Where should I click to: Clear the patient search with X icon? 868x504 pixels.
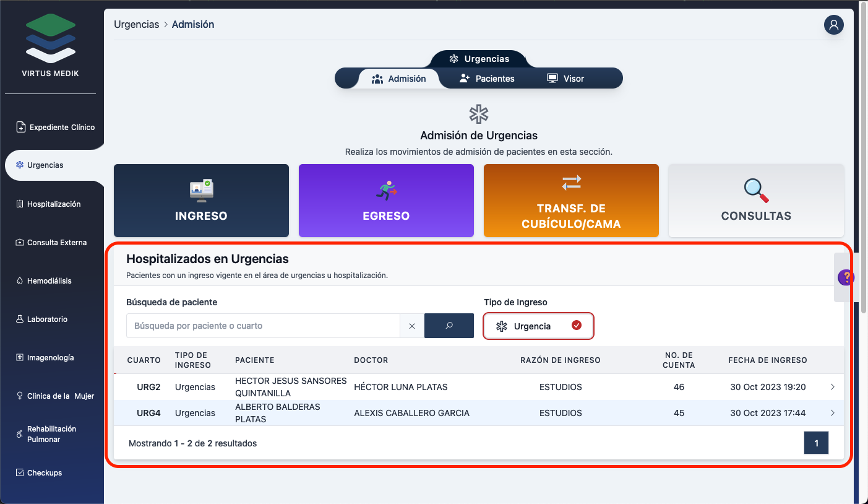pyautogui.click(x=412, y=326)
